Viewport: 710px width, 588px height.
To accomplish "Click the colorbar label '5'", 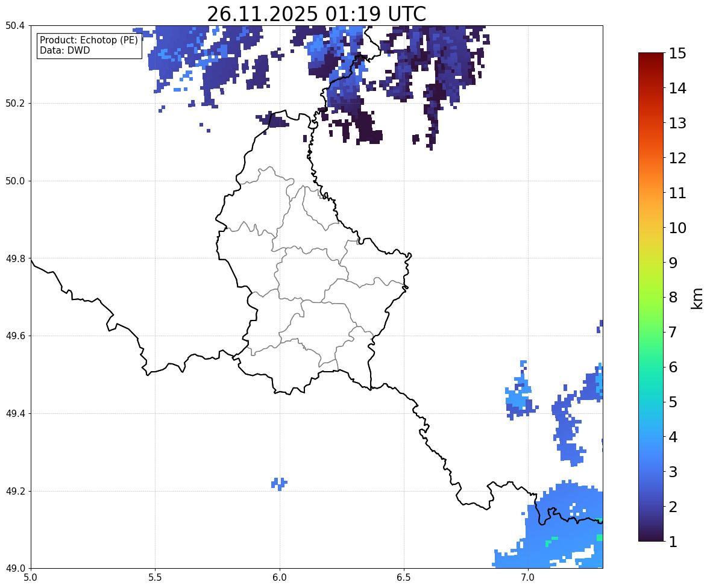I will click(x=673, y=402).
